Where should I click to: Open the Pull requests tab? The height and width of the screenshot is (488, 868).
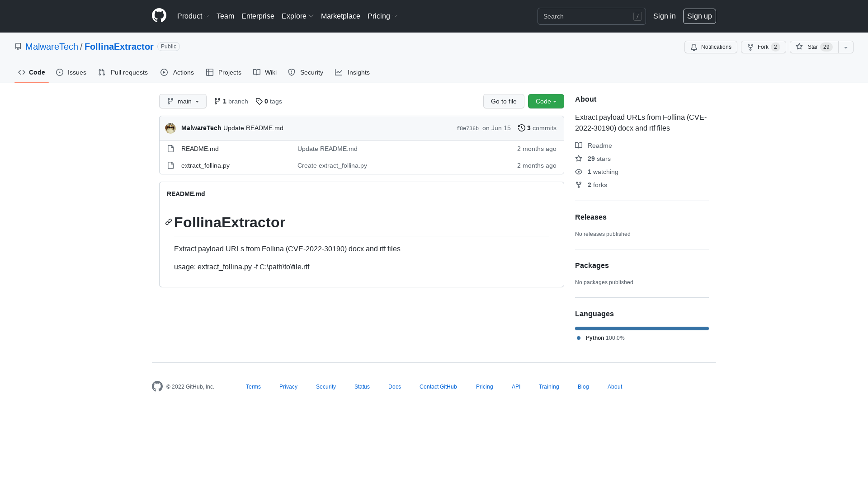pos(123,72)
